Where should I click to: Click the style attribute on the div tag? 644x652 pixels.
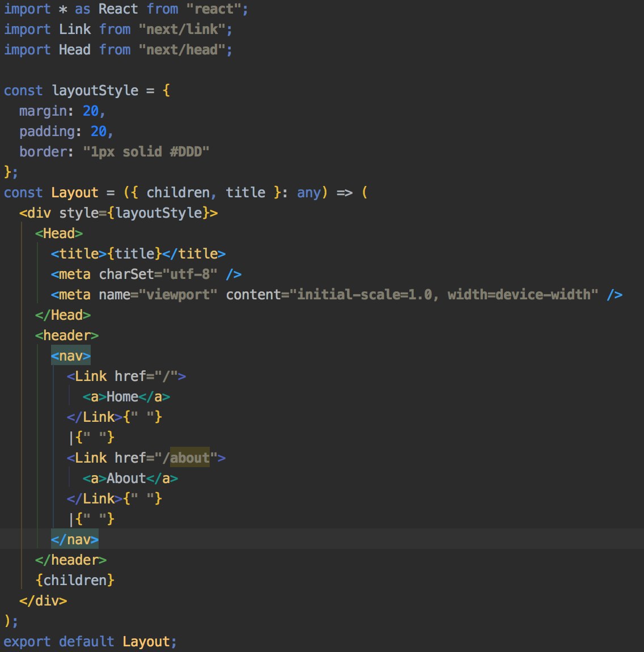(79, 213)
